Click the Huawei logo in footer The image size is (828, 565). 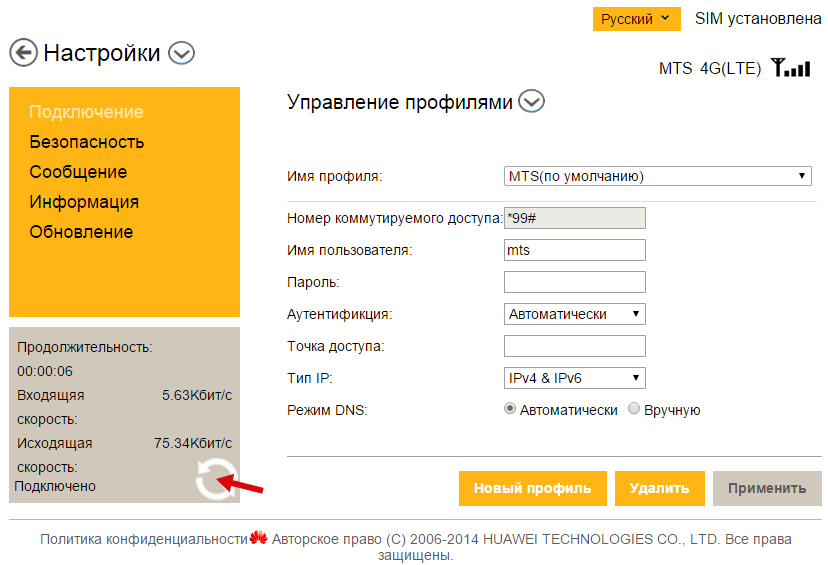click(x=259, y=539)
